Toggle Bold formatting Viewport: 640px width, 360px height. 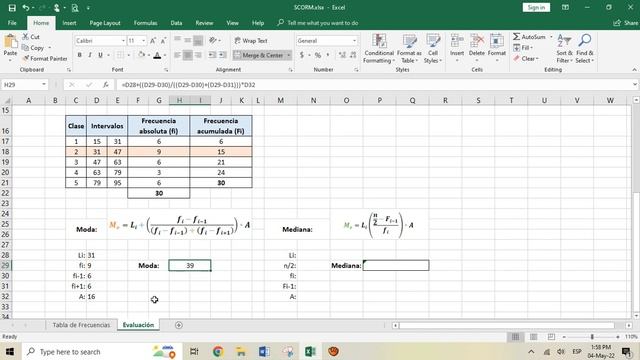(x=79, y=55)
